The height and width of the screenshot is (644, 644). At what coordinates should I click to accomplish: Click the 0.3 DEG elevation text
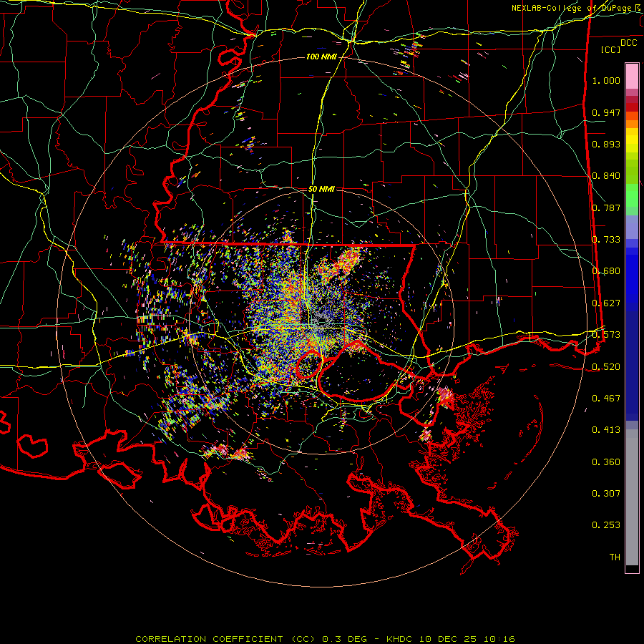pos(344,639)
